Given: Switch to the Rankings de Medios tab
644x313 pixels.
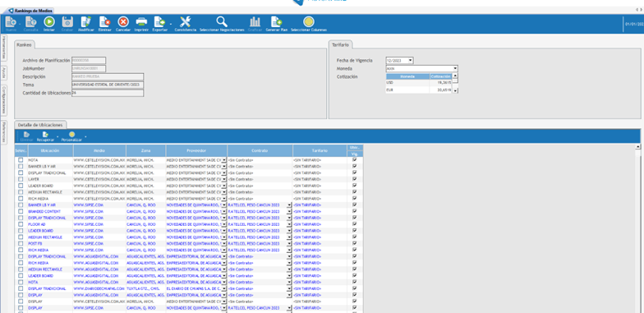Looking at the screenshot, I should point(31,11).
